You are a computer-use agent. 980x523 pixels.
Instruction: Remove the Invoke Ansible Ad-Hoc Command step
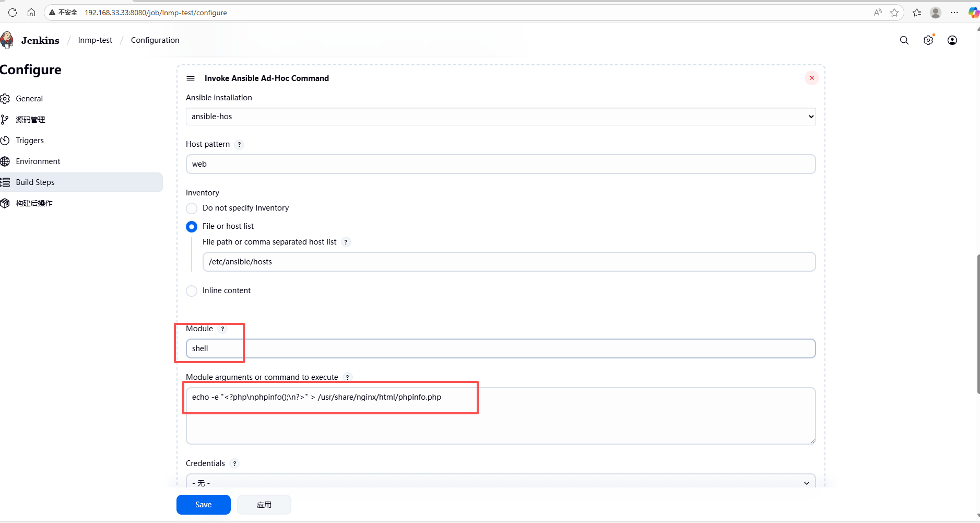pos(811,78)
